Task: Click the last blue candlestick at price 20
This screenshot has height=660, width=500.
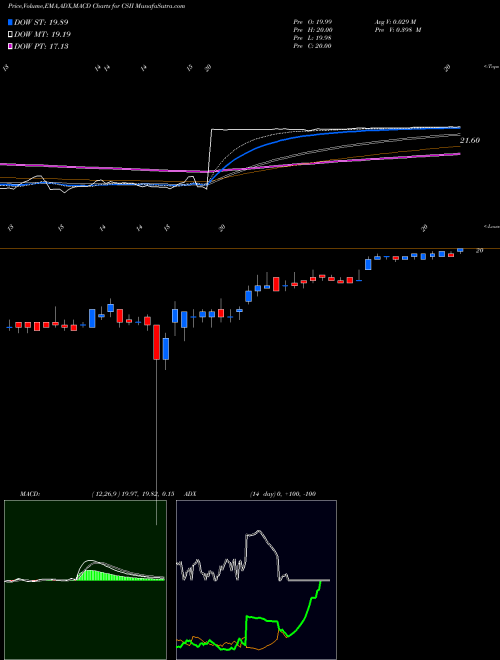Action: pyautogui.click(x=460, y=250)
